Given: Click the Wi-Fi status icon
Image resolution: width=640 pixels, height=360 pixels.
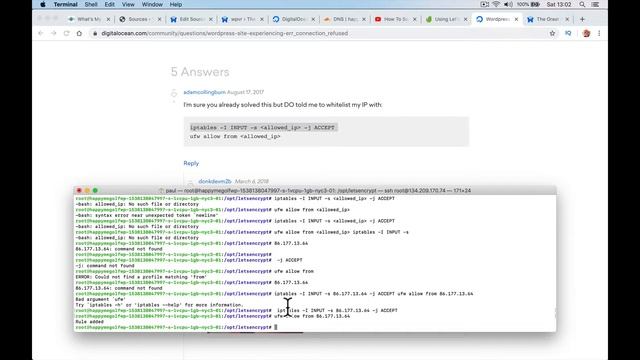Looking at the screenshot, I should 496,4.
